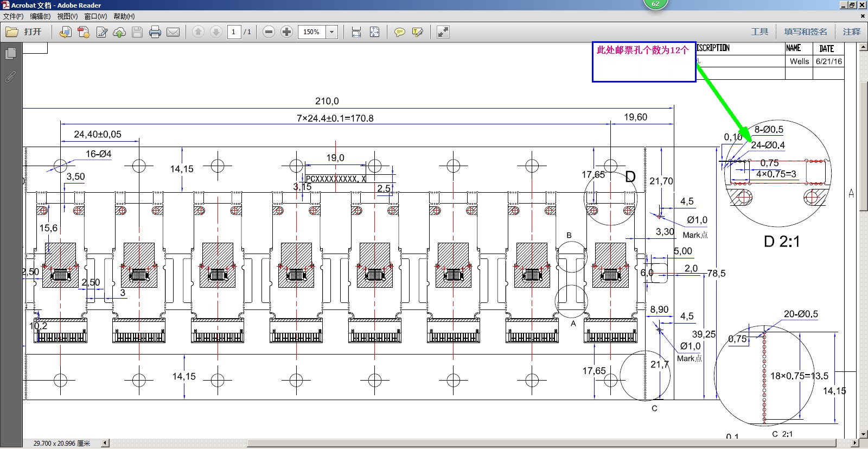Image resolution: width=868 pixels, height=449 pixels.
Task: Click the fit width scrolling icon
Action: (356, 32)
